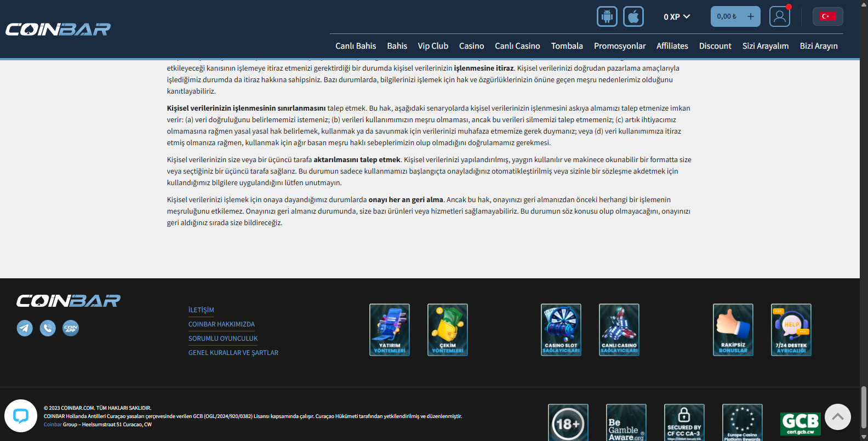868x441 pixels.
Task: Open 7/24 Destek Ayrıcalığı tile
Action: pos(791,330)
